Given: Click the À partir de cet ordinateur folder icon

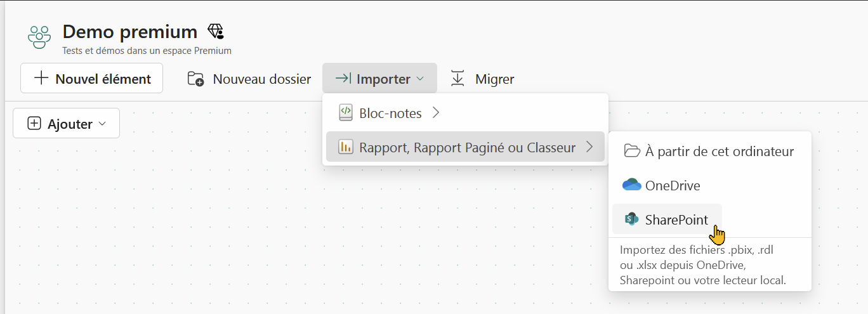Looking at the screenshot, I should [631, 151].
